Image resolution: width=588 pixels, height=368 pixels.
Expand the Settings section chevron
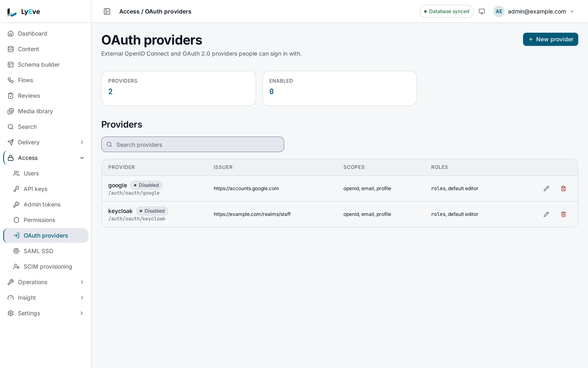[x=82, y=313]
